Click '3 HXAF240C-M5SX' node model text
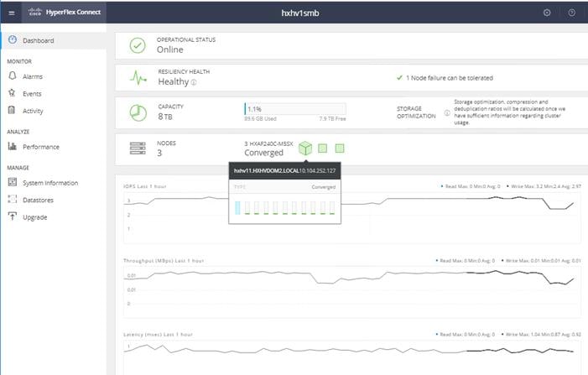Image resolution: width=588 pixels, height=375 pixels. pyautogui.click(x=268, y=143)
